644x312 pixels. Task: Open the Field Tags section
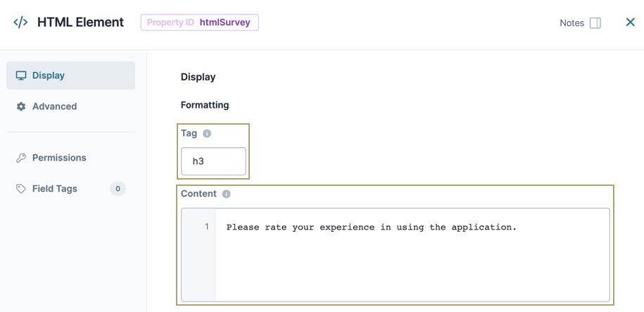click(x=70, y=189)
